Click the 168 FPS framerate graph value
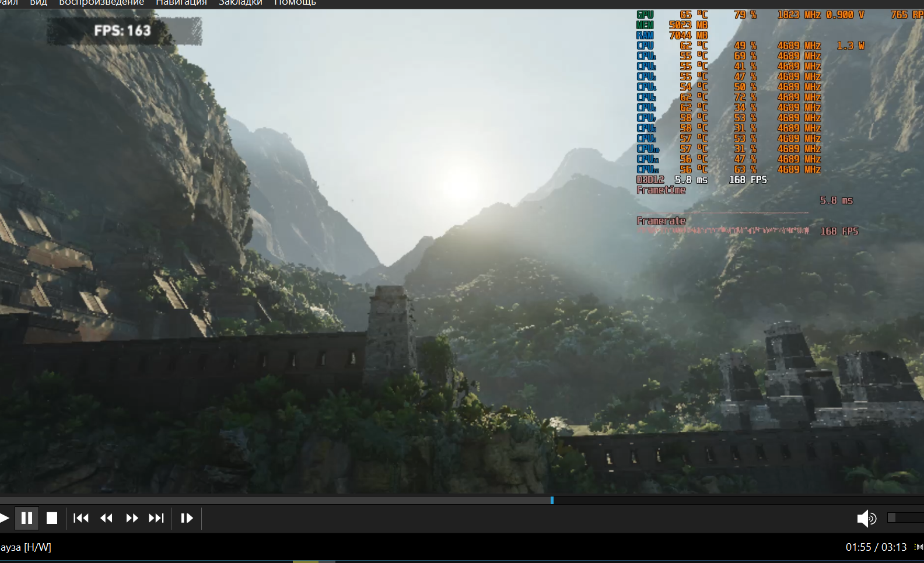 [x=839, y=232]
